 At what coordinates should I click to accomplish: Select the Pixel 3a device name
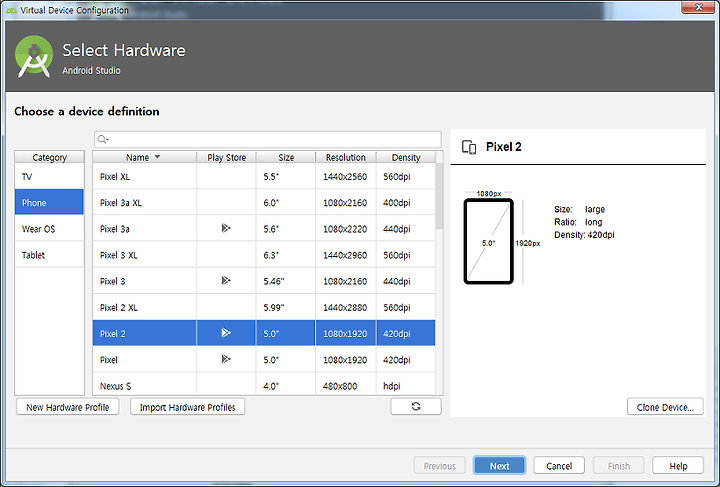114,229
